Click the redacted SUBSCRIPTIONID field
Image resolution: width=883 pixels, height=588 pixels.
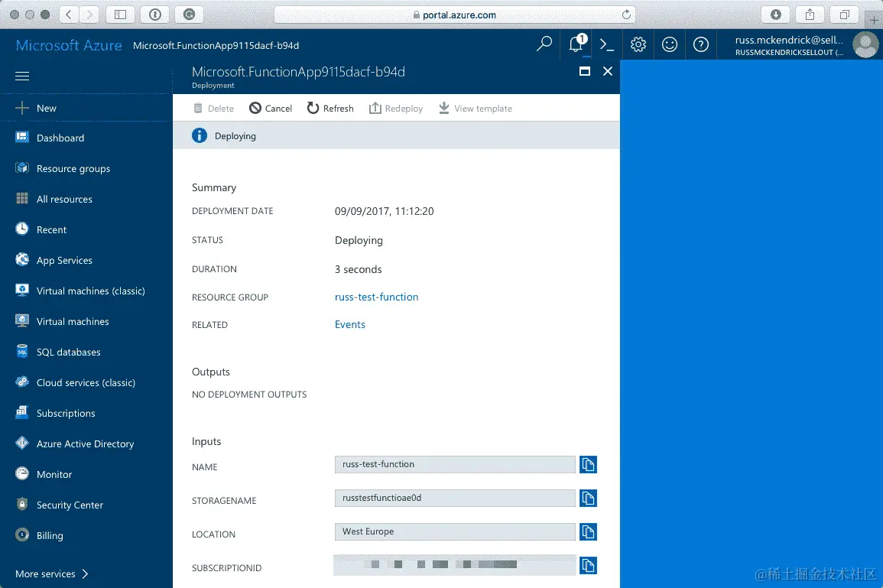tap(455, 565)
